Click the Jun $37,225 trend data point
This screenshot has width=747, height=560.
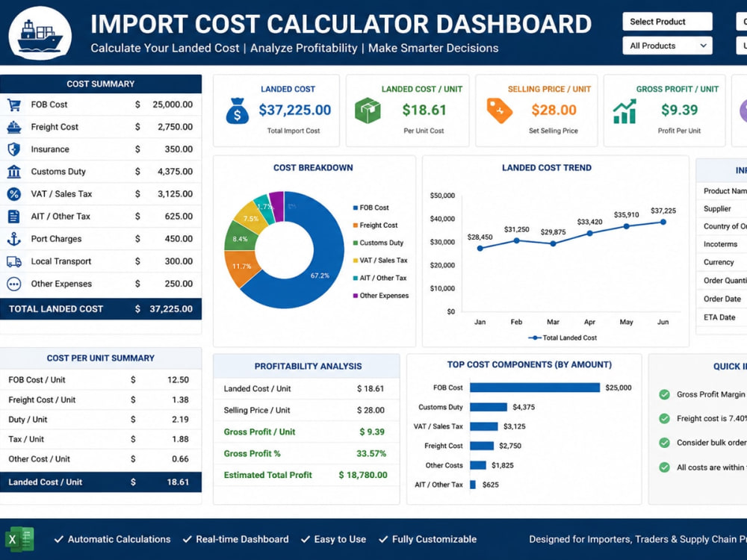pyautogui.click(x=663, y=222)
